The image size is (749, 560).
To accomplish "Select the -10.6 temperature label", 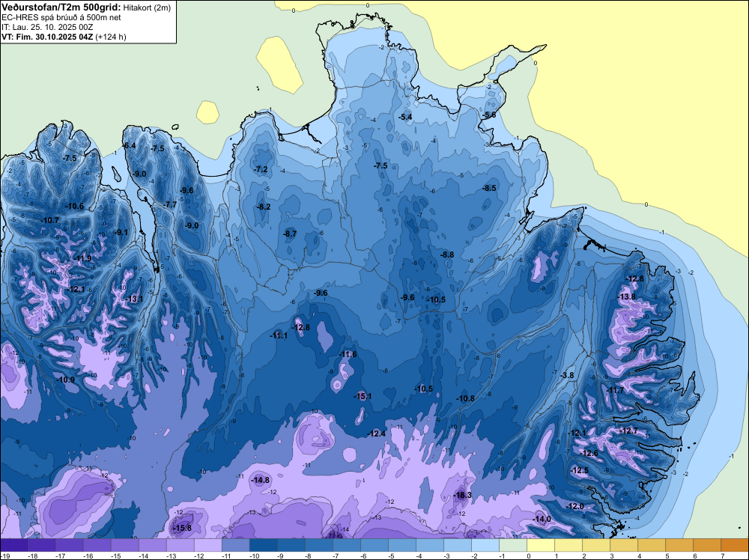I will (x=75, y=206).
